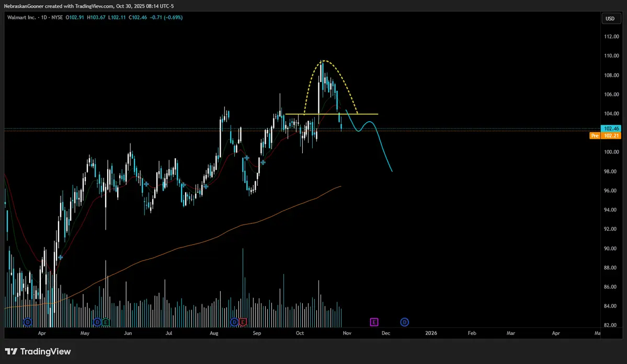Click the close value C102.46
Viewport: 627px width, 364px height.
138,18
